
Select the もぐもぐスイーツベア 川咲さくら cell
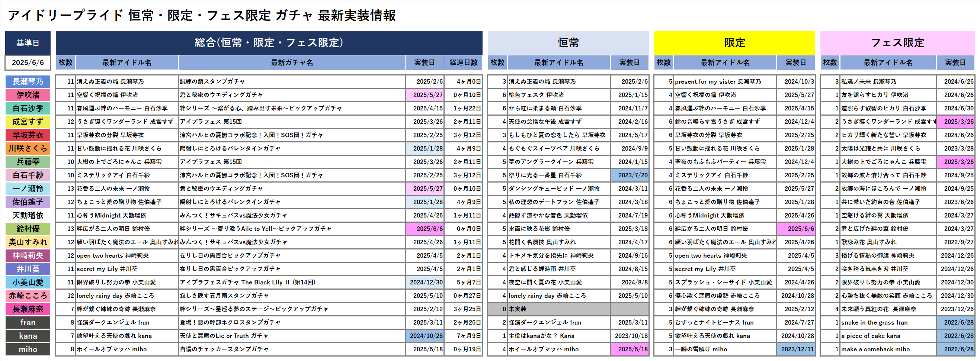point(558,149)
